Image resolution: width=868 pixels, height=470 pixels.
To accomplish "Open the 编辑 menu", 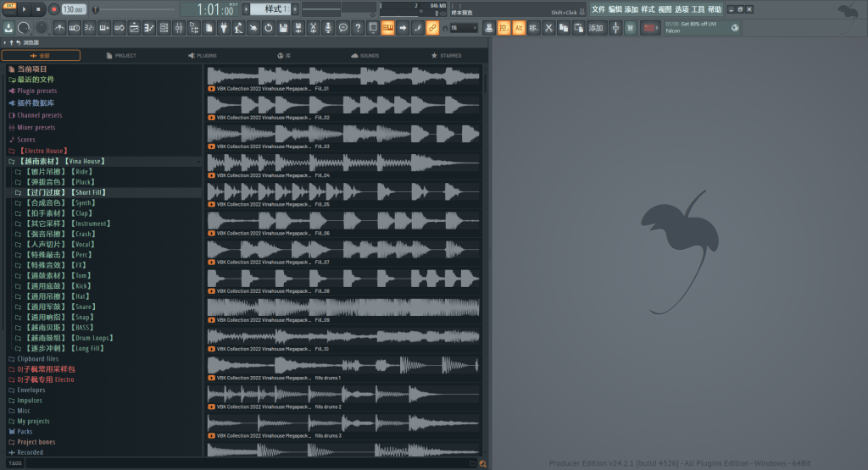I will [615, 9].
